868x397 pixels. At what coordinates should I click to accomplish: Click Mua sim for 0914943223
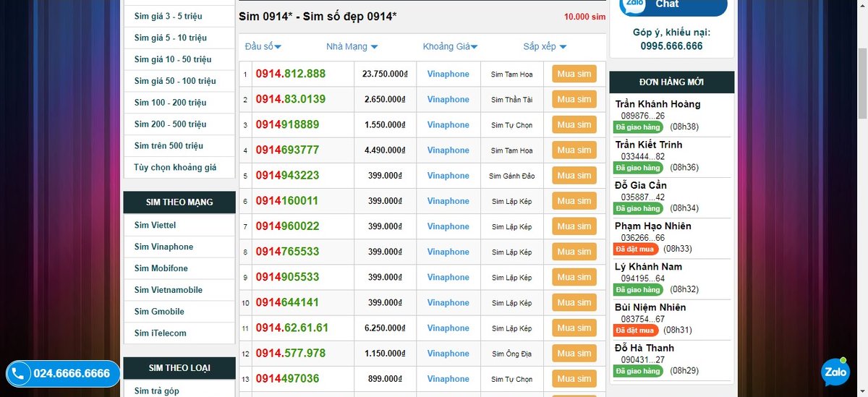point(574,176)
